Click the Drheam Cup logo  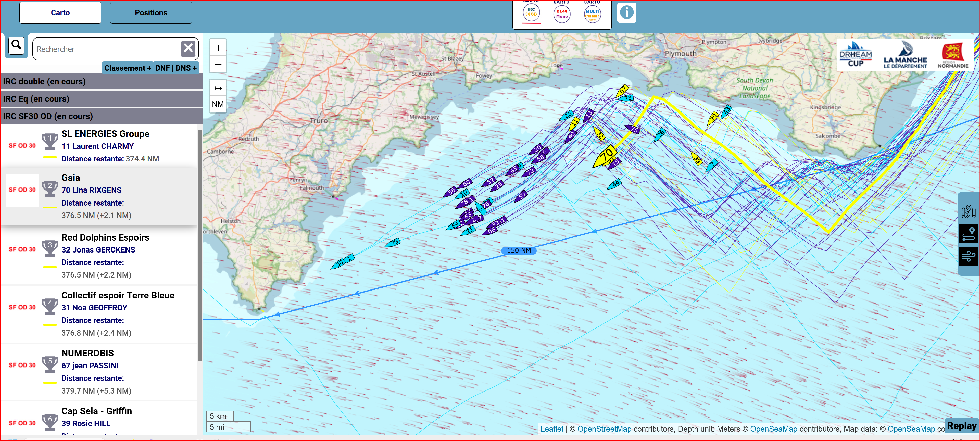tap(856, 54)
